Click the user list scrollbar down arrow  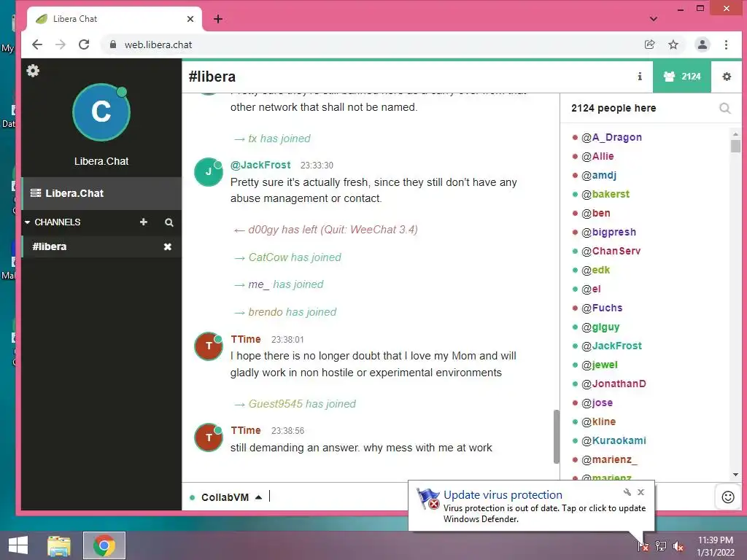[735, 475]
